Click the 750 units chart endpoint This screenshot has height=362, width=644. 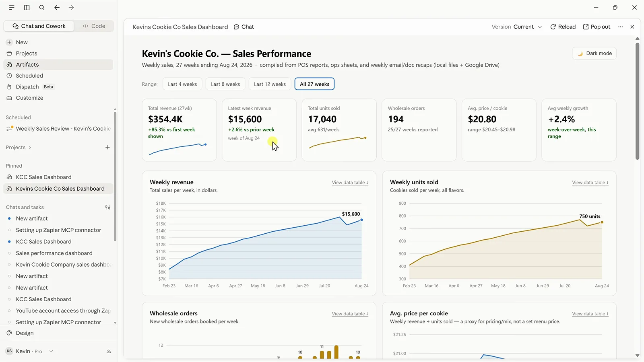(602, 222)
